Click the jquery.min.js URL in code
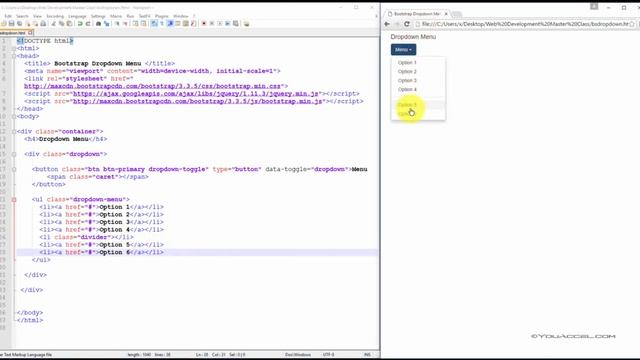Image resolution: width=640 pixels, height=360 pixels. [x=196, y=94]
